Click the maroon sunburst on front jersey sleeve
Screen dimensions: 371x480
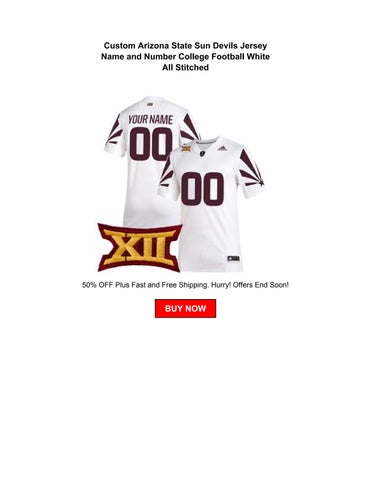[252, 167]
